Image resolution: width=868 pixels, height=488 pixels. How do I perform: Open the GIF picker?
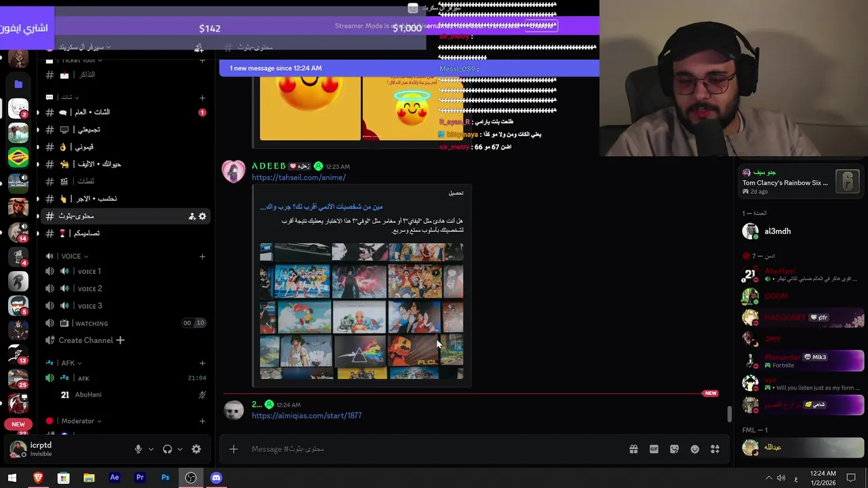click(x=654, y=449)
